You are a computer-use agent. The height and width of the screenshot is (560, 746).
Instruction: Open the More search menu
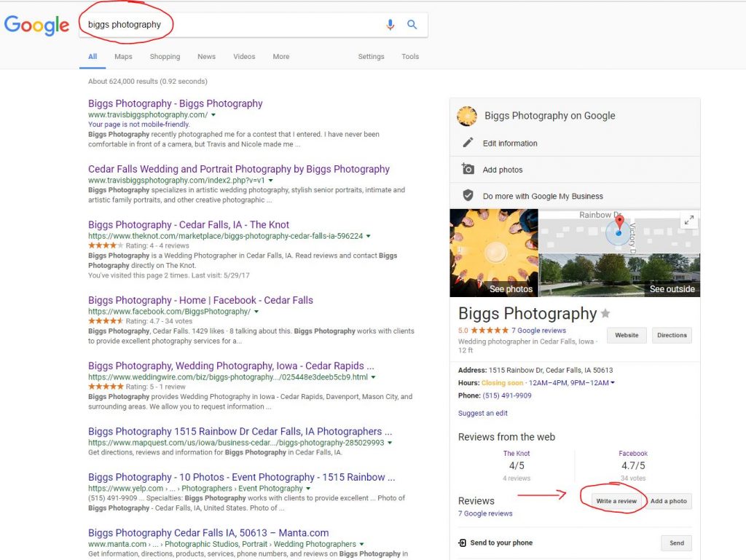pos(280,57)
